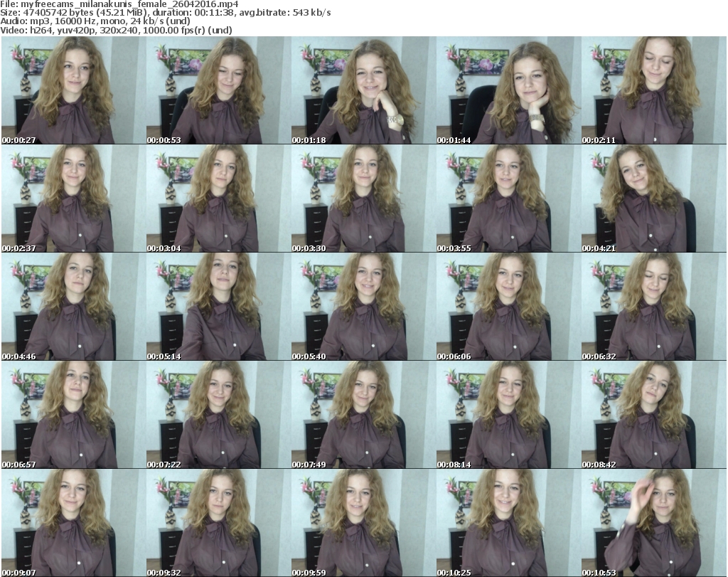
Task: Select the 'Audio: mp3, 16000 Hz' header line
Action: click(x=95, y=21)
